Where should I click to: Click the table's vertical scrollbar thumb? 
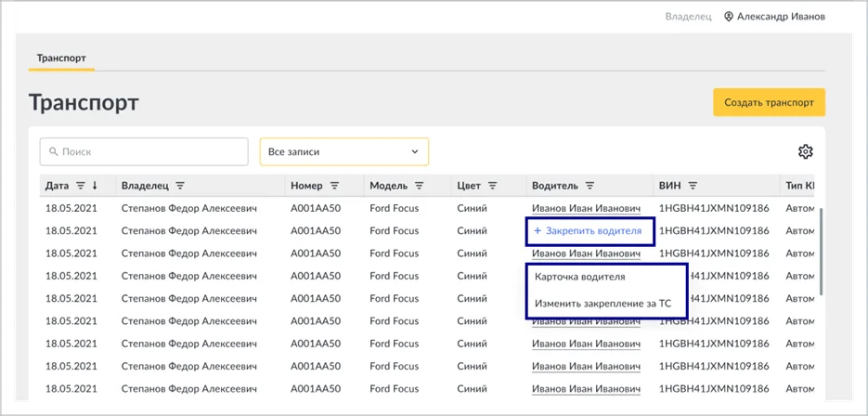[x=823, y=252]
